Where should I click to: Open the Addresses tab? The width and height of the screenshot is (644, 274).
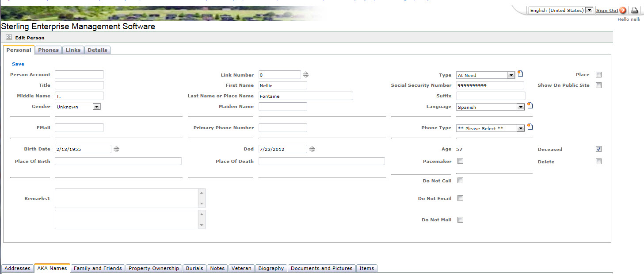coord(18,268)
